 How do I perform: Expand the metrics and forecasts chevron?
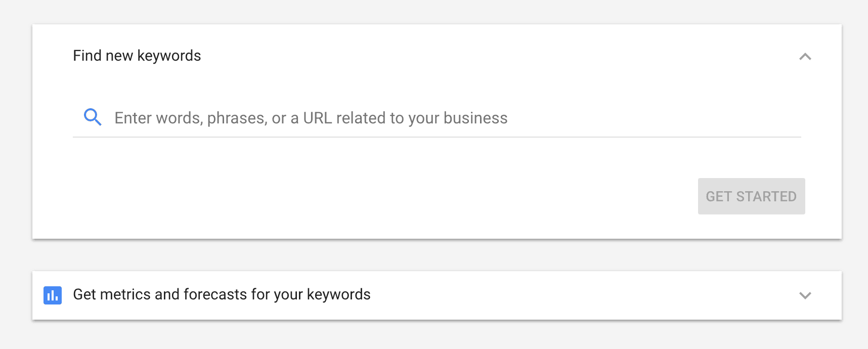(805, 295)
